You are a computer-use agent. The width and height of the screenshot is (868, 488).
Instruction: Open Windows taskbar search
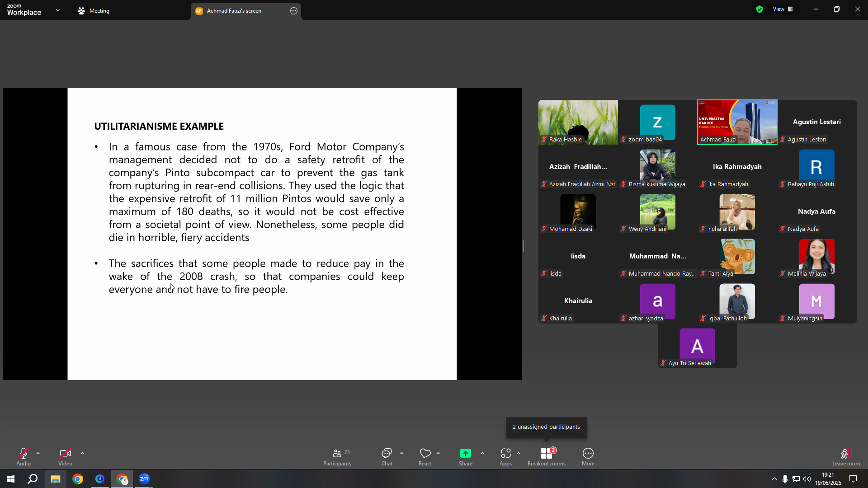coord(33,479)
